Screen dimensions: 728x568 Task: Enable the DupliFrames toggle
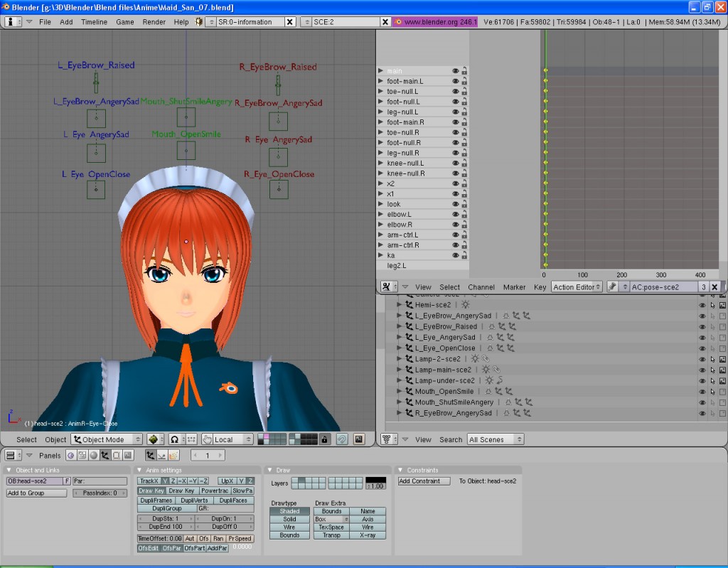(155, 500)
